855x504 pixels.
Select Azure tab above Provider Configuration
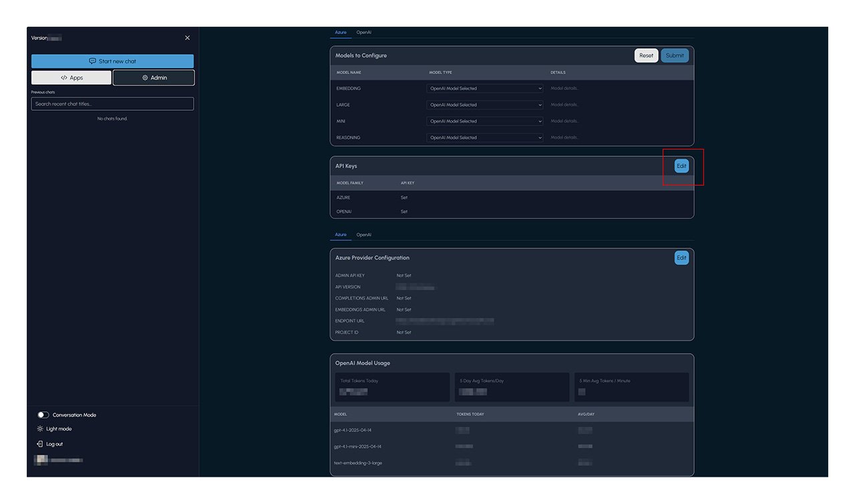(x=341, y=235)
